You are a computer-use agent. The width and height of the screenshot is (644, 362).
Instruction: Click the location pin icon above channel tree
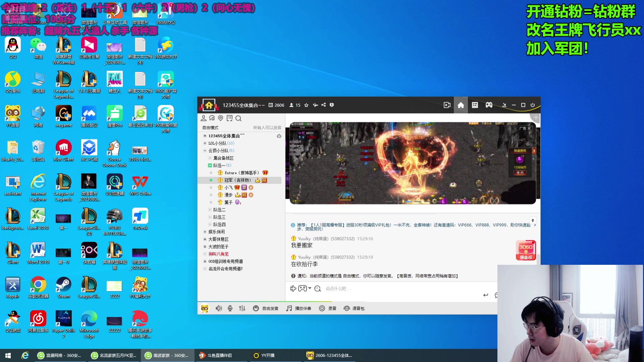point(221,118)
